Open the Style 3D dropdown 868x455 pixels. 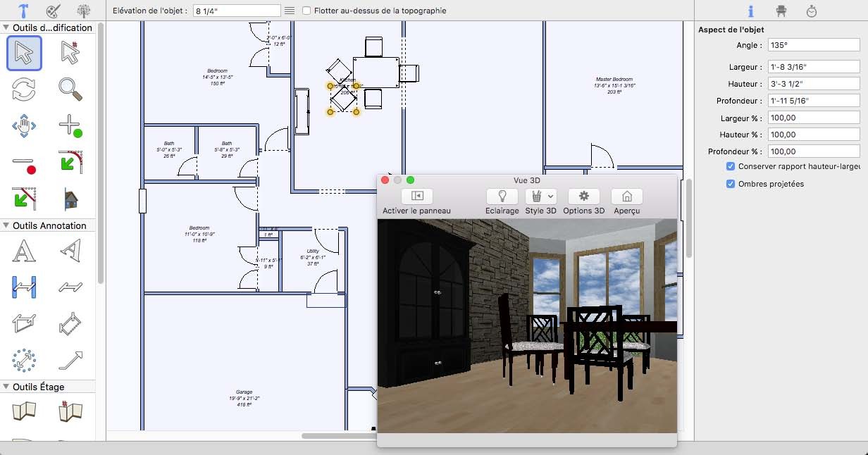point(541,197)
